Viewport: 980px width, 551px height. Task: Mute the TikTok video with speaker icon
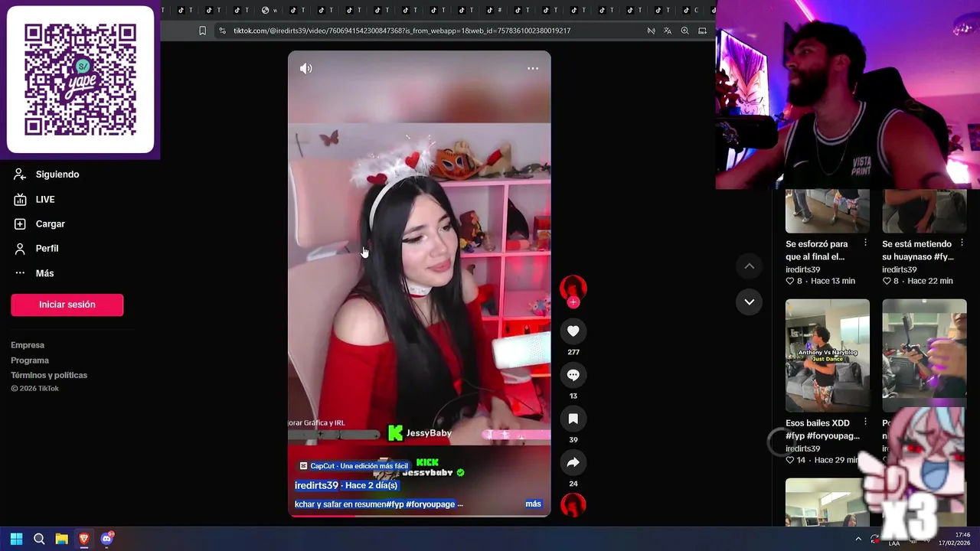click(x=306, y=69)
